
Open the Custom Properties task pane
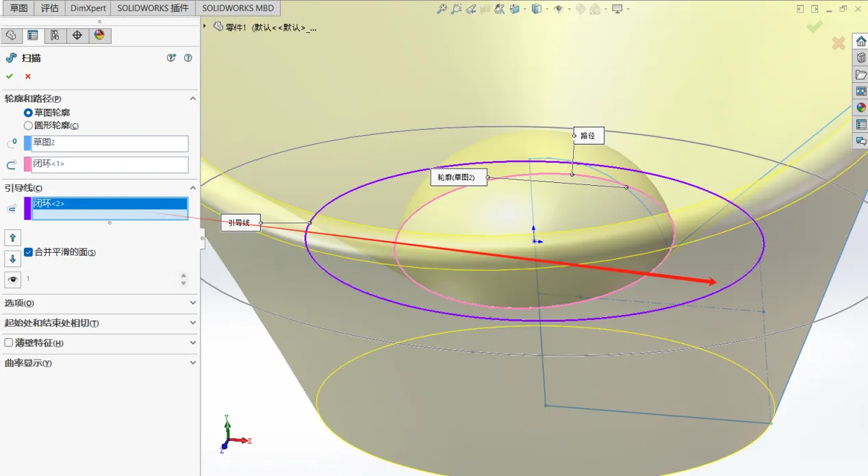tap(860, 124)
